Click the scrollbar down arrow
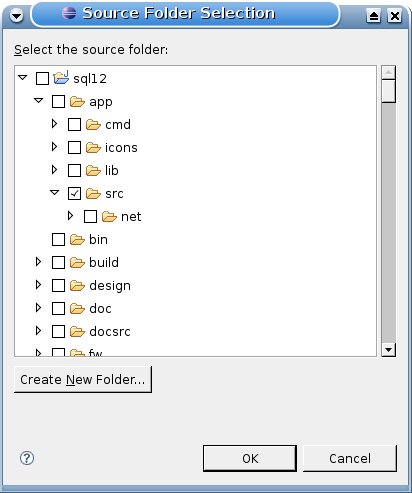The height and width of the screenshot is (493, 412). pyautogui.click(x=389, y=350)
